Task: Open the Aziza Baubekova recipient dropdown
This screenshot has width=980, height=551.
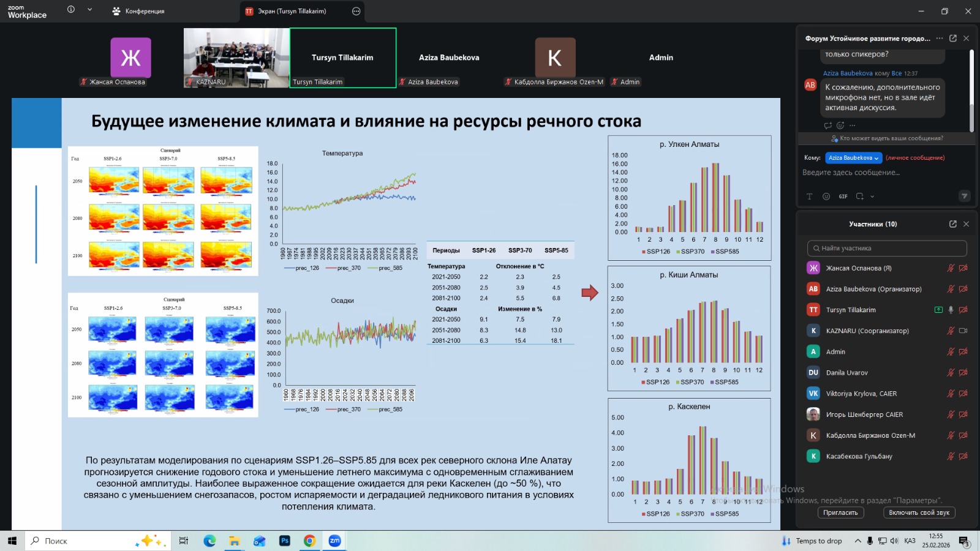Action: point(853,158)
